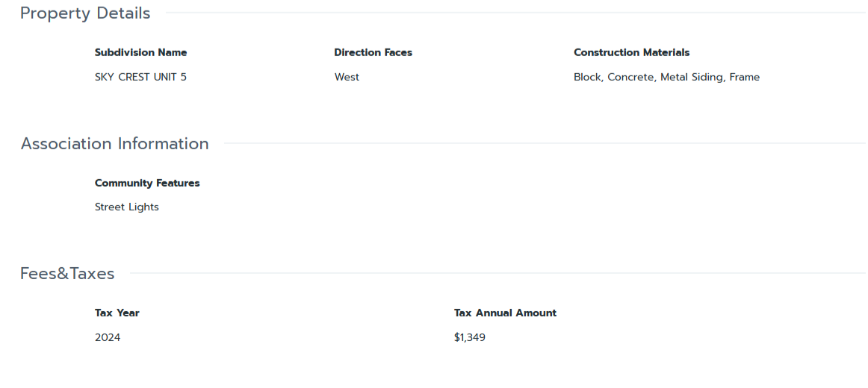Click the Fees&Taxes section heading
868x388 pixels.
(x=67, y=274)
